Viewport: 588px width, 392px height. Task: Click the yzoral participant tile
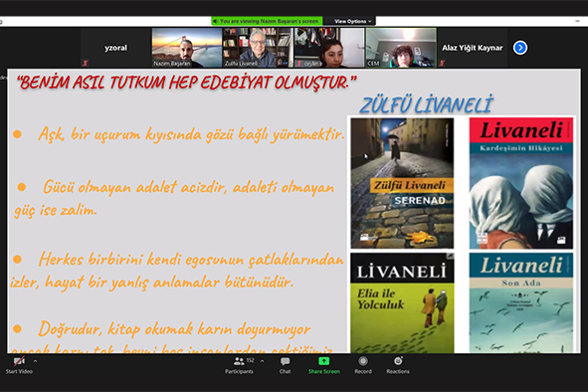point(115,48)
